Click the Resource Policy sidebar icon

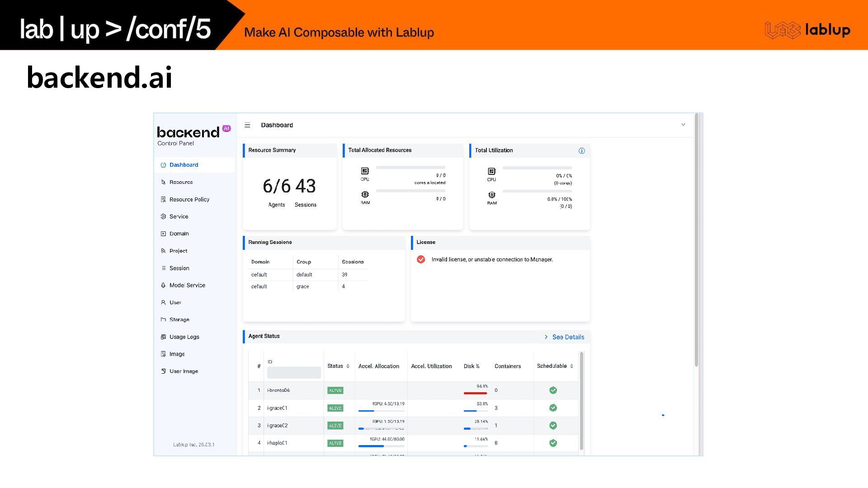tap(163, 200)
